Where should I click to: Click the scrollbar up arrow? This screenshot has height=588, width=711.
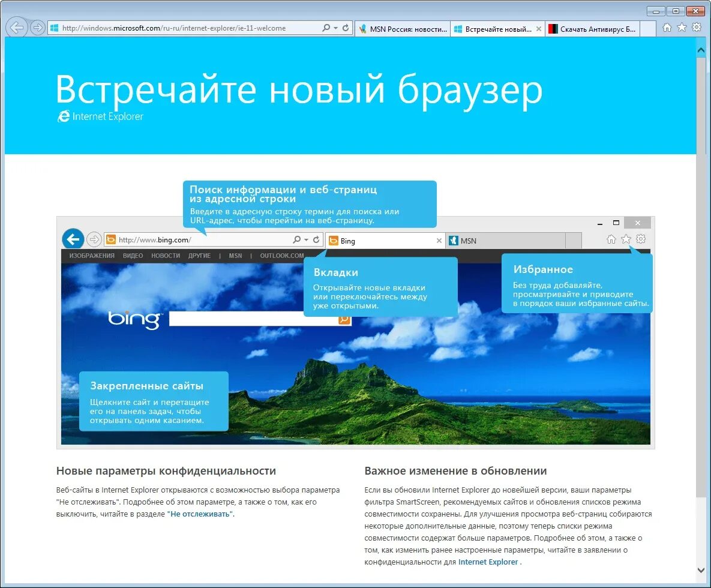[701, 50]
